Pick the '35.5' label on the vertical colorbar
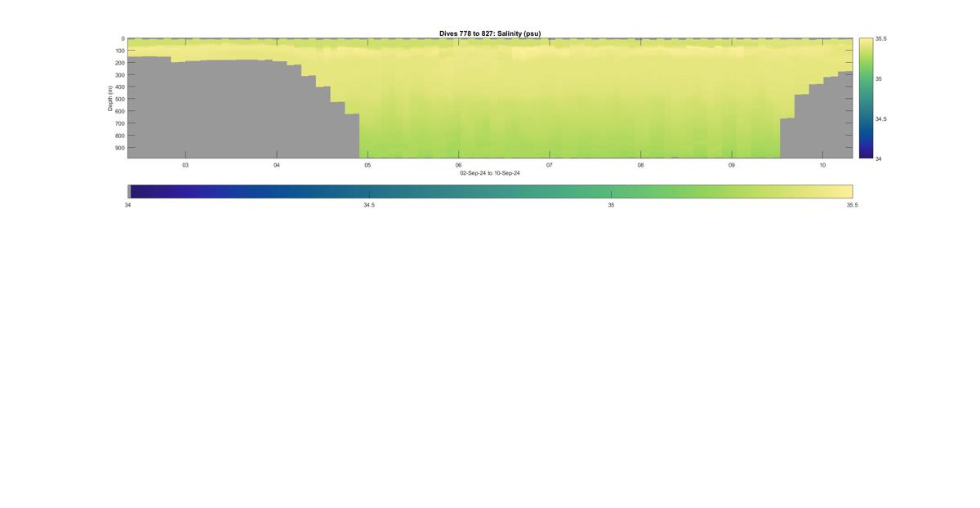 click(881, 38)
